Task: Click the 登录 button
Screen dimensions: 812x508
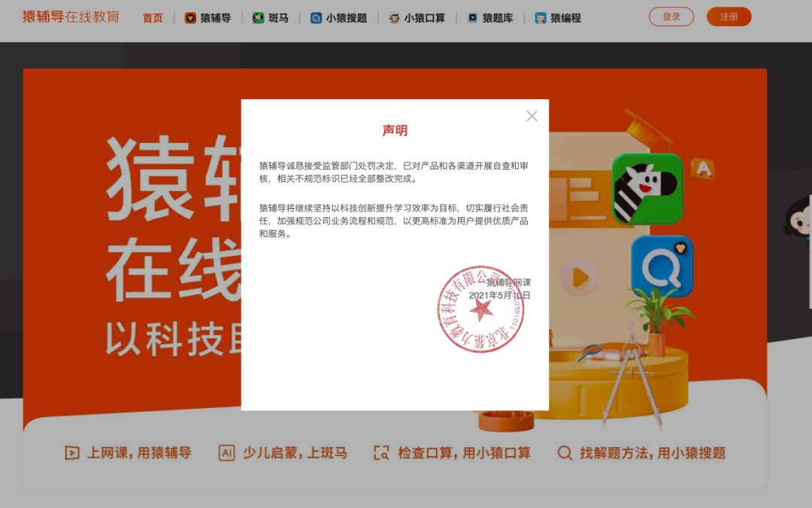Action: coord(671,17)
